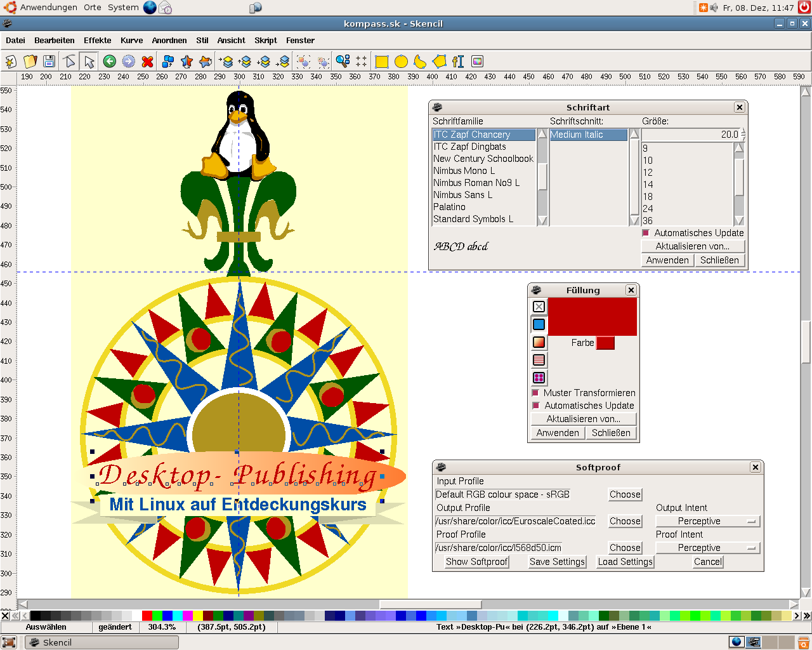Viewport: 812px width, 650px height.
Task: Move selection one level down
Action: [265, 61]
